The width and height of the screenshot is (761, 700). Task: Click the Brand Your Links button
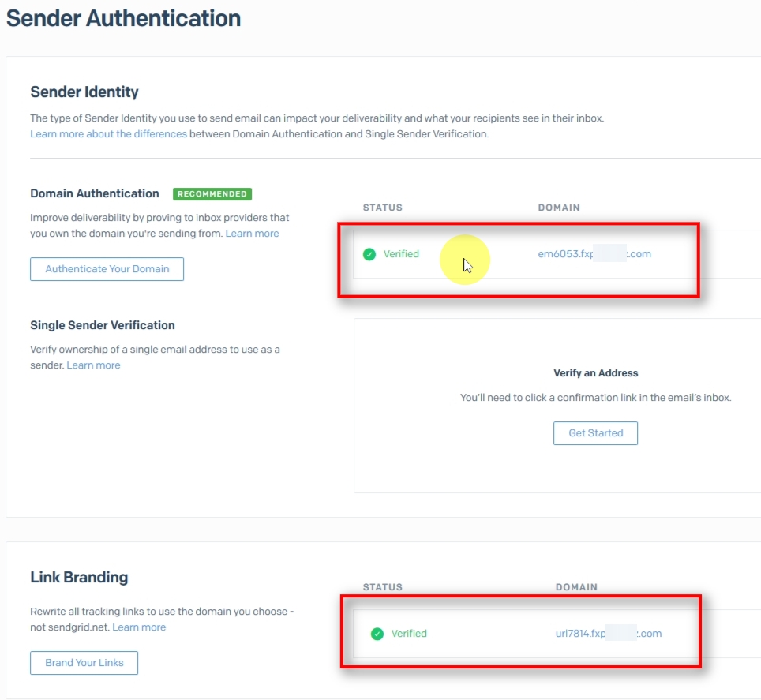pyautogui.click(x=84, y=662)
